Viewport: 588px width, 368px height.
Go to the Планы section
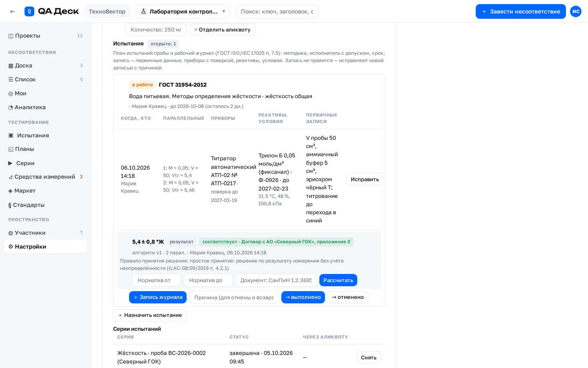point(45,149)
